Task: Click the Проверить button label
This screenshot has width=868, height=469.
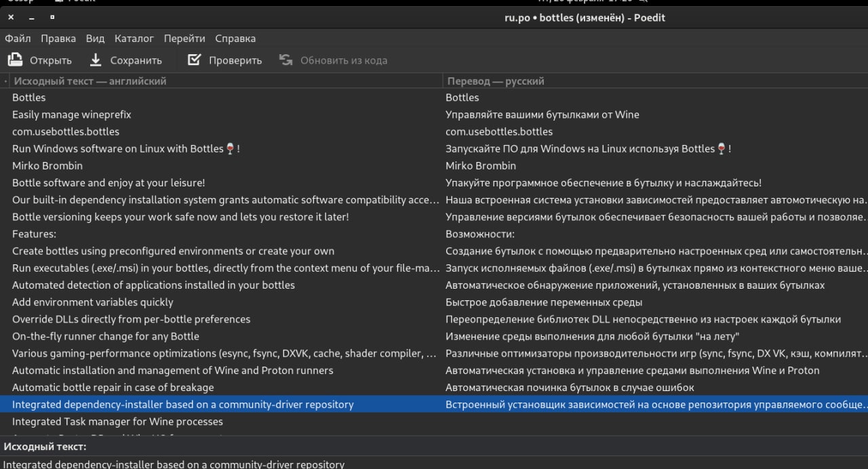Action: (235, 60)
